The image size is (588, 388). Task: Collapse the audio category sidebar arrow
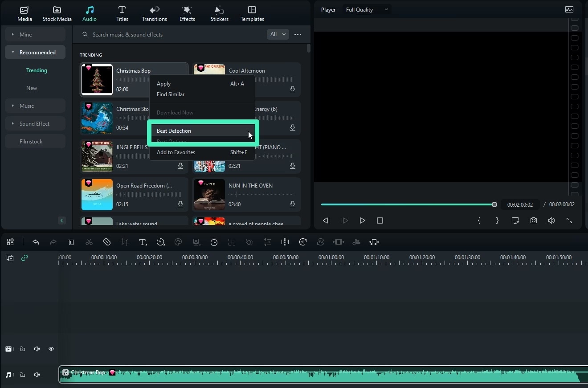coord(62,221)
